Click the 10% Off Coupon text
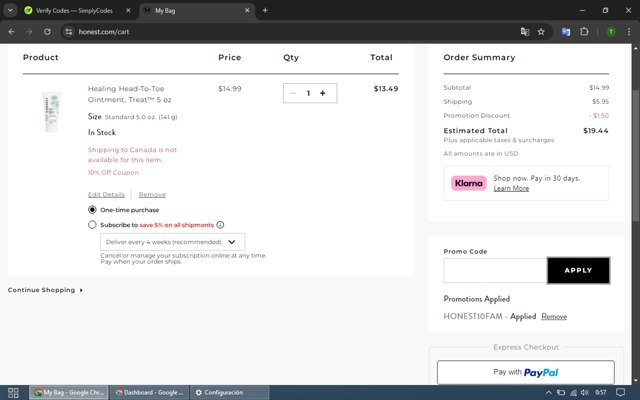Image resolution: width=640 pixels, height=400 pixels. 113,172
